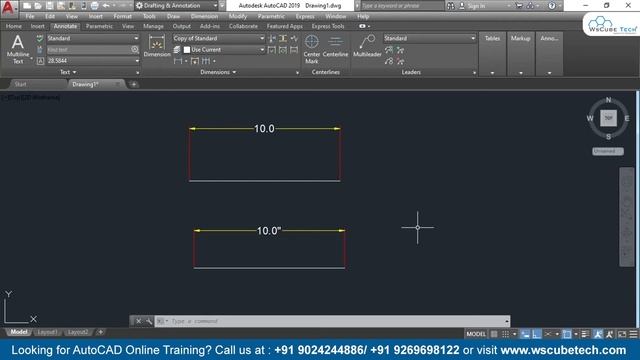This screenshot has height=360, width=640.
Task: Click the Quick dimension icon
Action: click(x=195, y=61)
